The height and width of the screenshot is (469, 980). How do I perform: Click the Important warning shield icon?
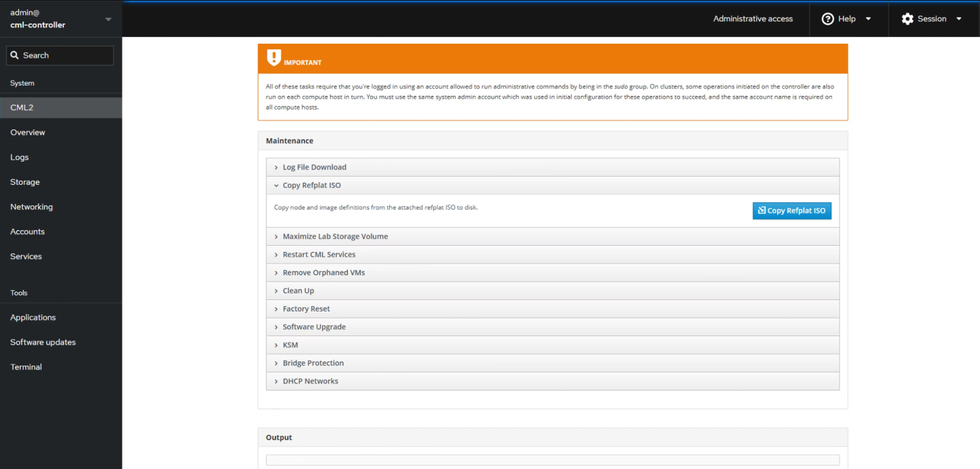coord(274,57)
